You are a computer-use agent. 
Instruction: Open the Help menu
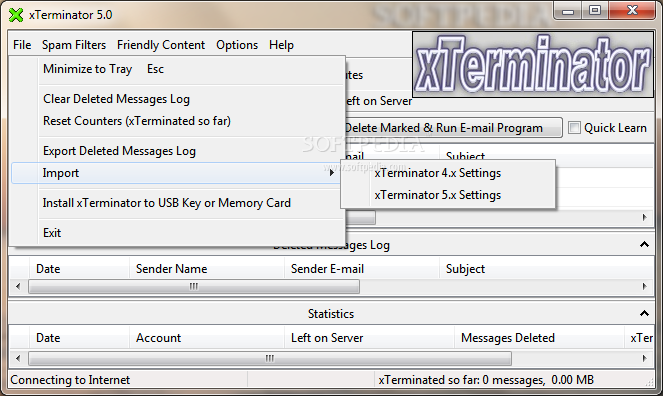pos(281,45)
